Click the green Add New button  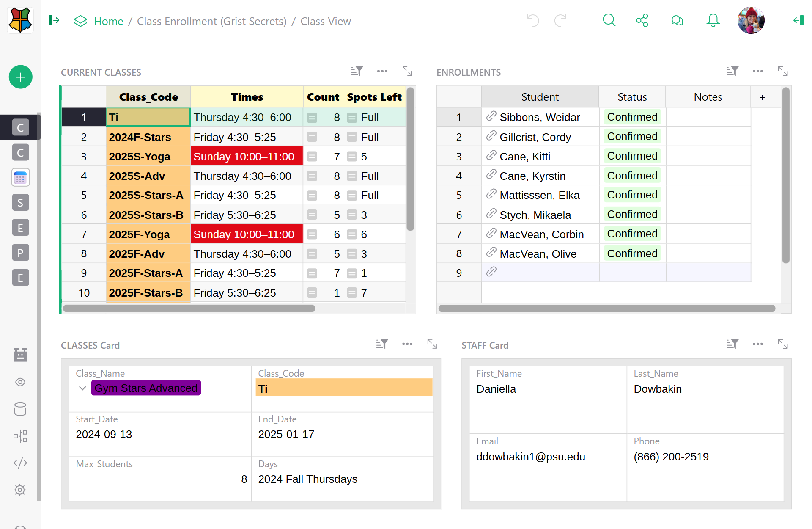tap(20, 77)
